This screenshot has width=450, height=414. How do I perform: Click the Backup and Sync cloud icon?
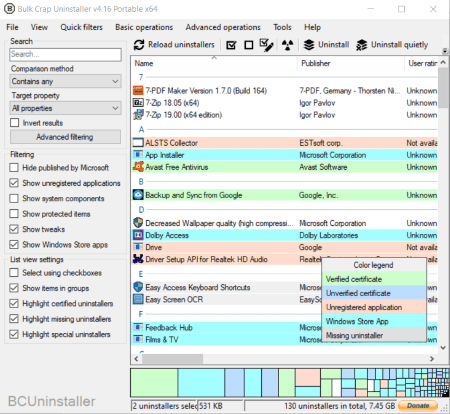(138, 195)
